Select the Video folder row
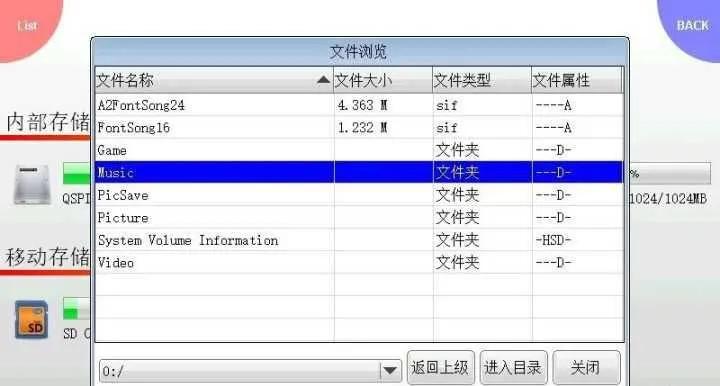The height and width of the screenshot is (386, 720). click(359, 263)
